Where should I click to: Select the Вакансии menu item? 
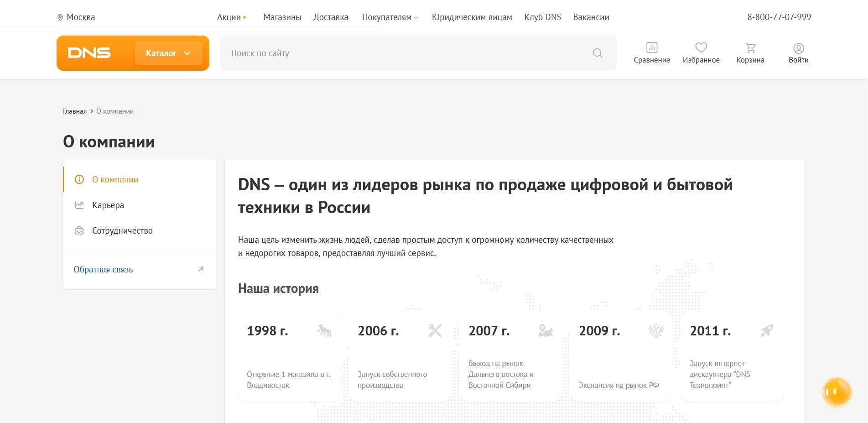[591, 17]
